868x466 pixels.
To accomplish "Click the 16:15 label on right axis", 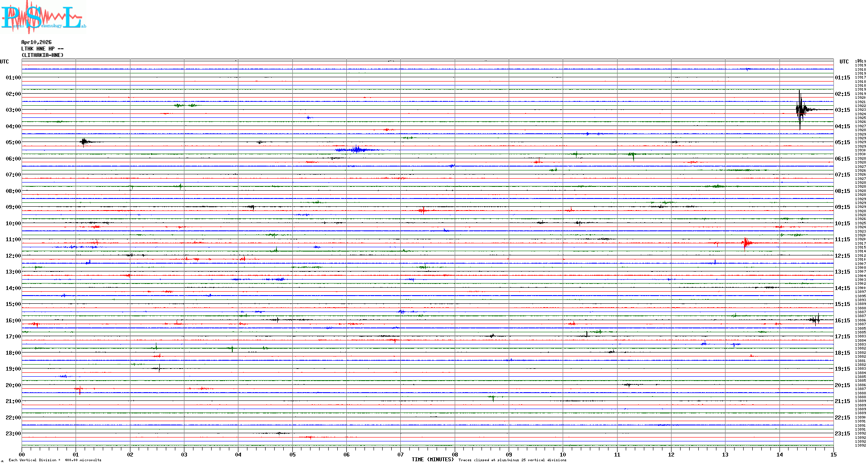I will point(842,321).
